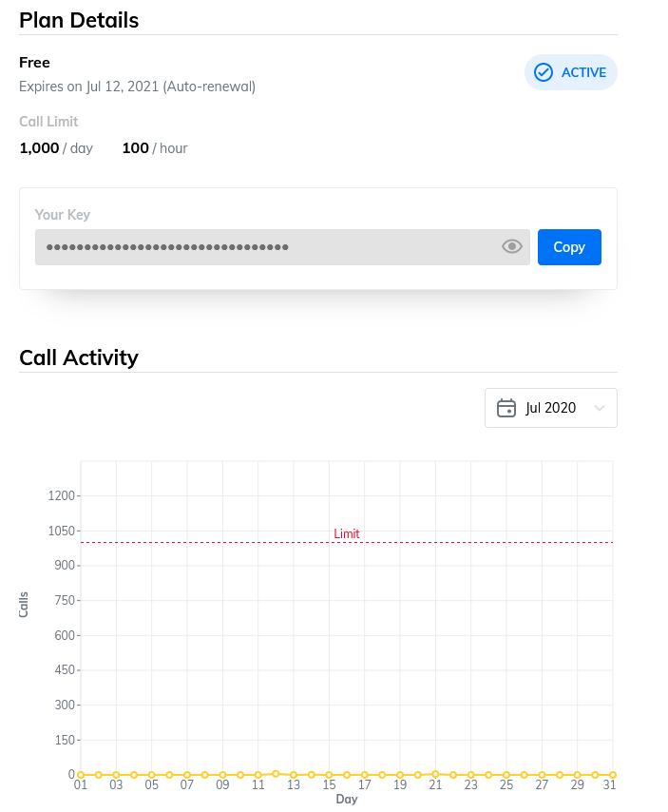This screenshot has height=812, width=668.
Task: Click the data point for day 15
Action: [x=329, y=775]
